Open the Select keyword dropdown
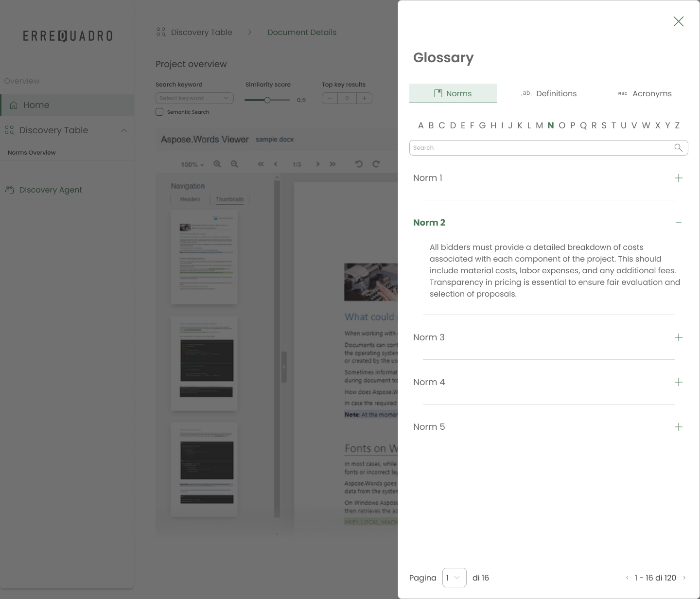Viewport: 700px width, 599px height. 194,98
